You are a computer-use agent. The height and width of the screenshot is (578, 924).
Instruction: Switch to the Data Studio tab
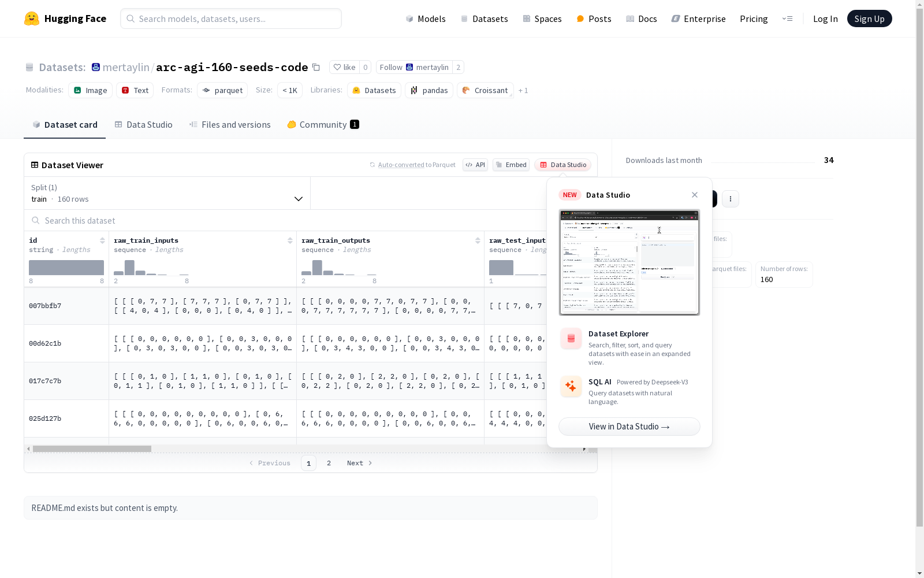143,124
